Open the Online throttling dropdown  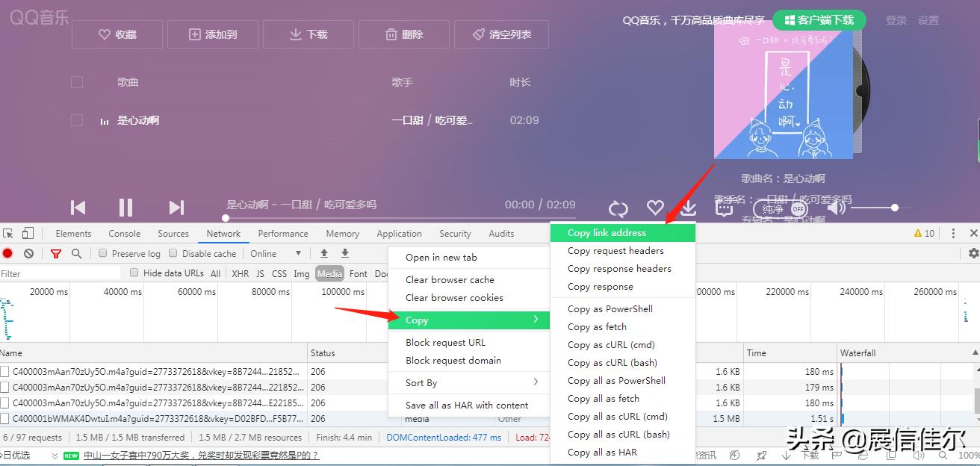276,253
